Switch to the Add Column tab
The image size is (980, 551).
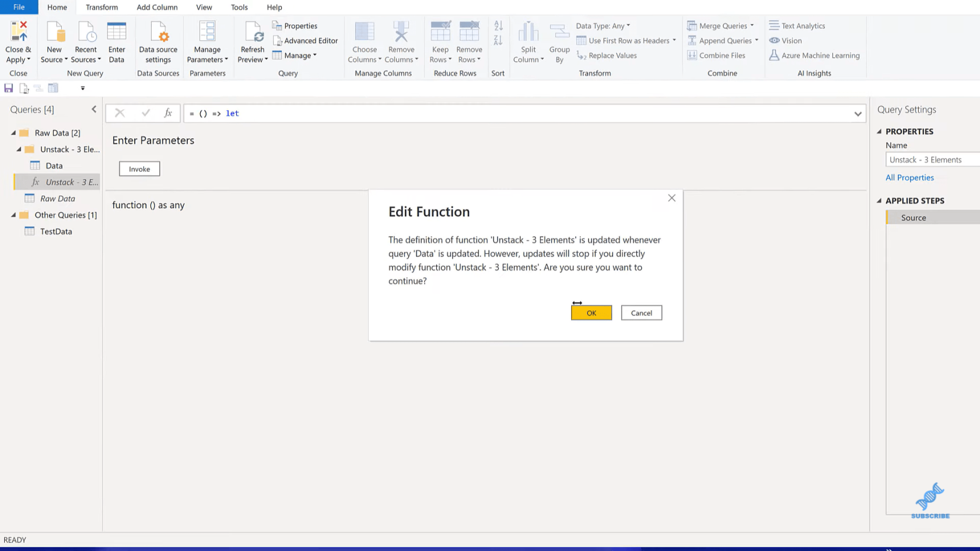coord(157,7)
